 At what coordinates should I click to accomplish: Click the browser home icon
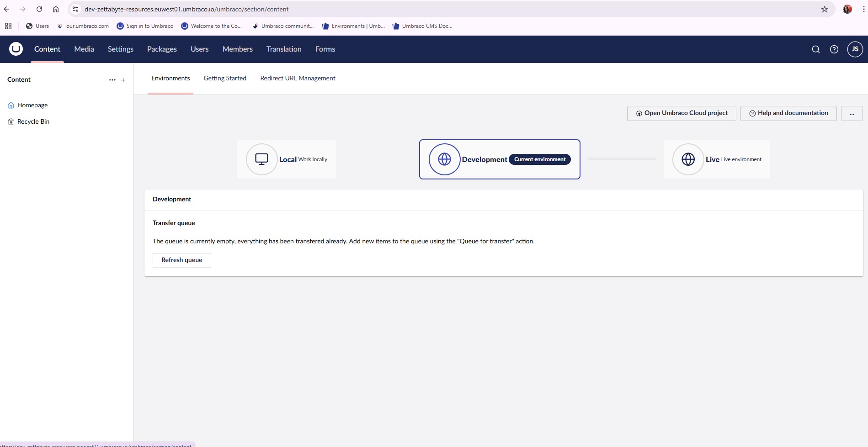(x=56, y=9)
